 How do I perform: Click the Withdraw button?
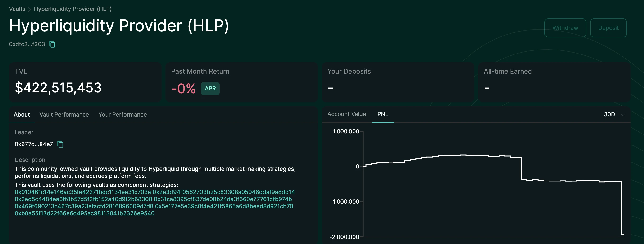[565, 28]
